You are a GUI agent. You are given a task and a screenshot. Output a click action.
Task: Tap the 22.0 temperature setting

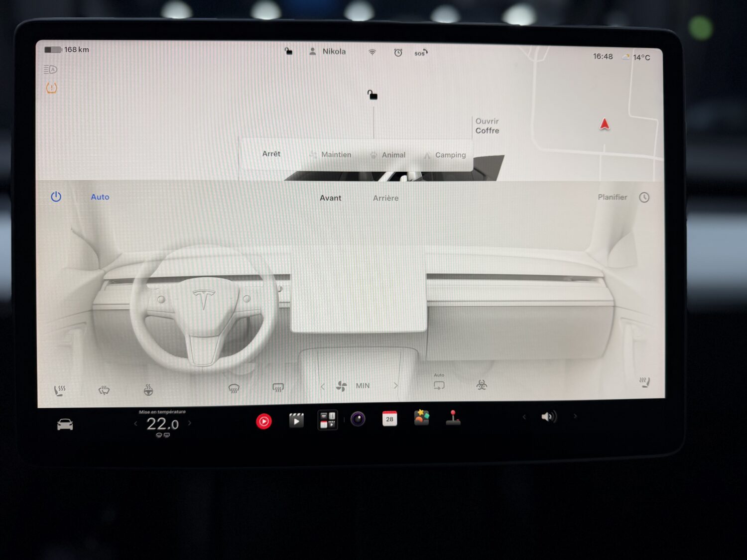pos(162,424)
